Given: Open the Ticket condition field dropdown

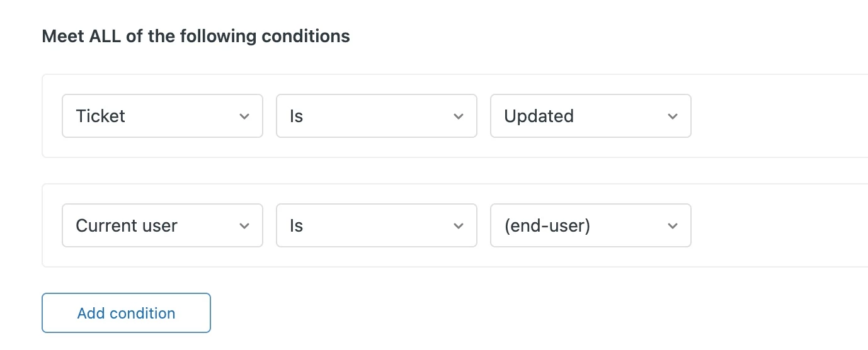Looking at the screenshot, I should (x=162, y=116).
